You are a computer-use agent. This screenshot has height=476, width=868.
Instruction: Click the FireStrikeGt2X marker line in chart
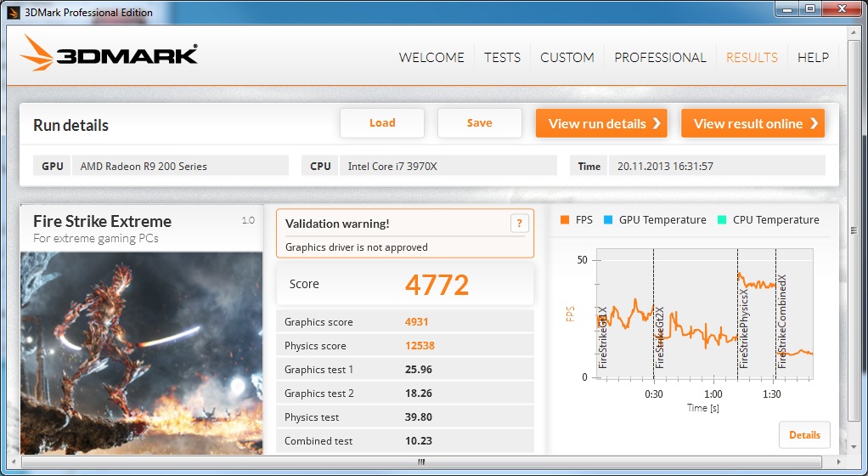(654, 314)
